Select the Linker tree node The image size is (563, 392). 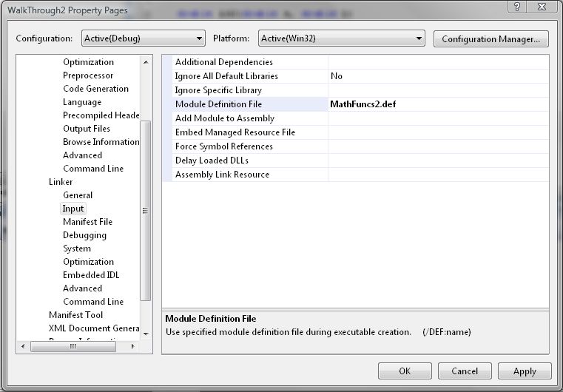click(61, 182)
